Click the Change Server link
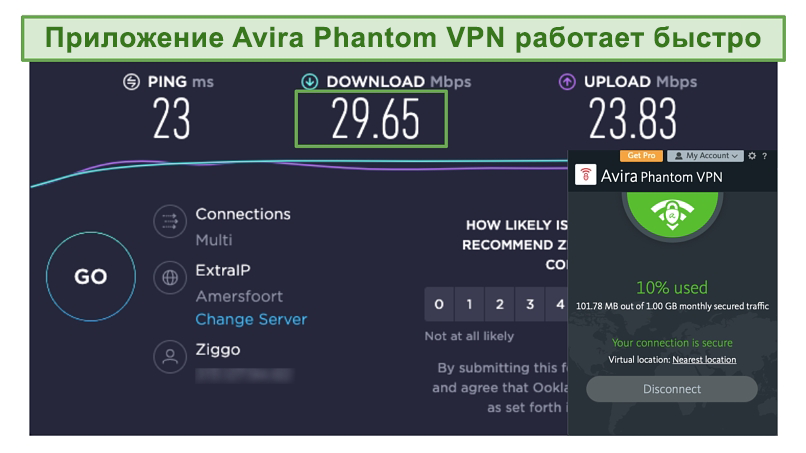 pyautogui.click(x=251, y=319)
